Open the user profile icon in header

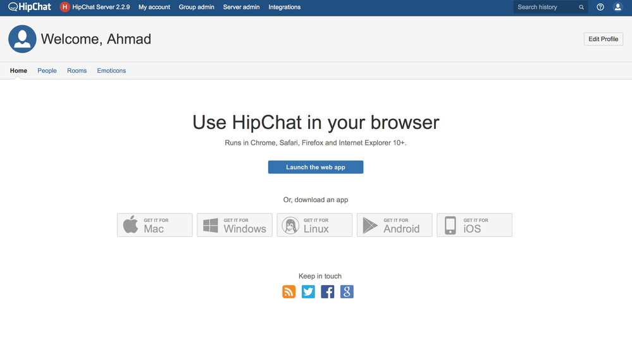click(617, 7)
